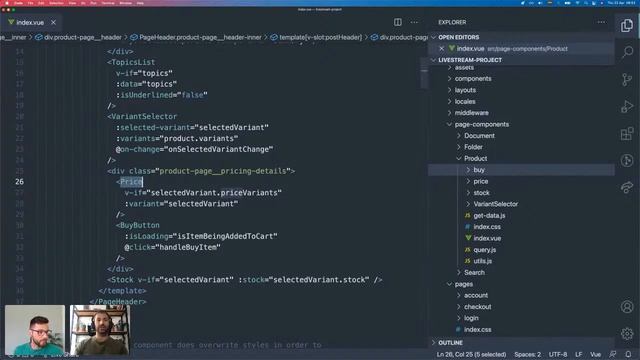Expand the assets folder
The image size is (640, 360).
[x=464, y=68]
